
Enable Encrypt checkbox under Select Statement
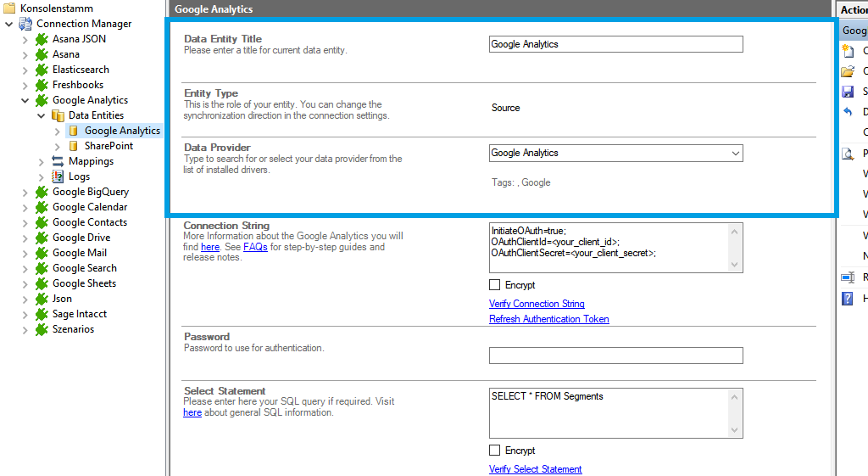point(495,451)
